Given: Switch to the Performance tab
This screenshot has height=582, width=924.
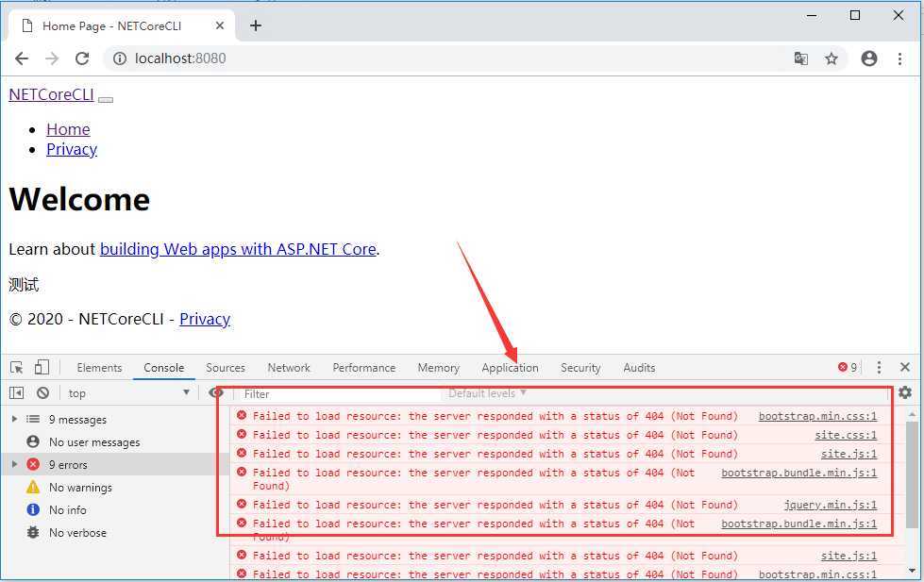Looking at the screenshot, I should tap(364, 368).
